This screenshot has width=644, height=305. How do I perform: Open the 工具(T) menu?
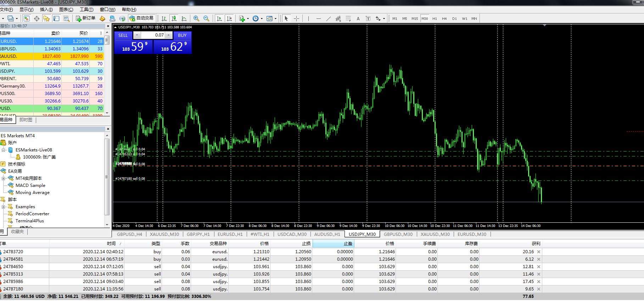coord(86,10)
